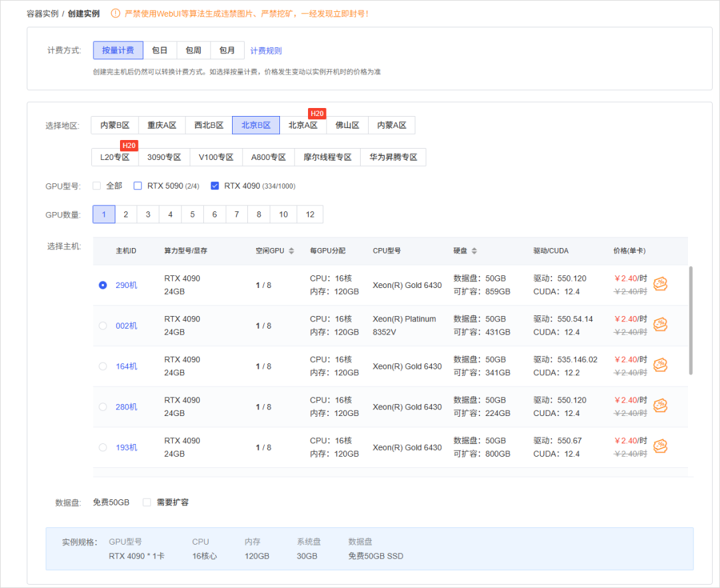Click the warning icon beside the WebUI notice
The height and width of the screenshot is (588, 720).
click(x=116, y=13)
